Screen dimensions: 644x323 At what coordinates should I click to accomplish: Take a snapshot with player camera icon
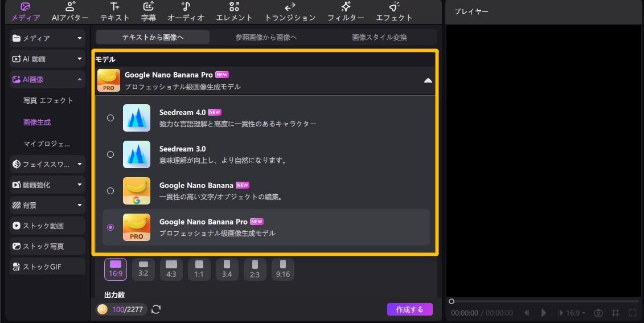tap(598, 313)
